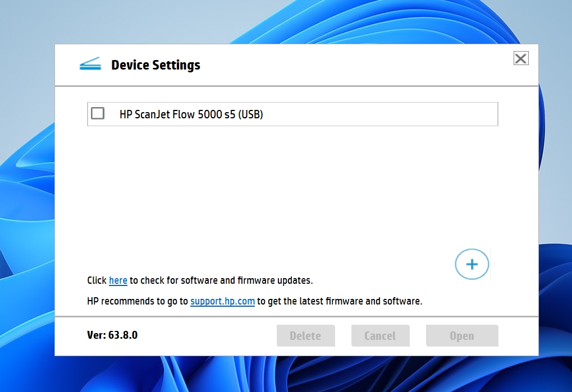Image resolution: width=572 pixels, height=392 pixels.
Task: Select the HP ScanJet Flow 5000 s5 (USB) row text
Action: pyautogui.click(x=191, y=114)
